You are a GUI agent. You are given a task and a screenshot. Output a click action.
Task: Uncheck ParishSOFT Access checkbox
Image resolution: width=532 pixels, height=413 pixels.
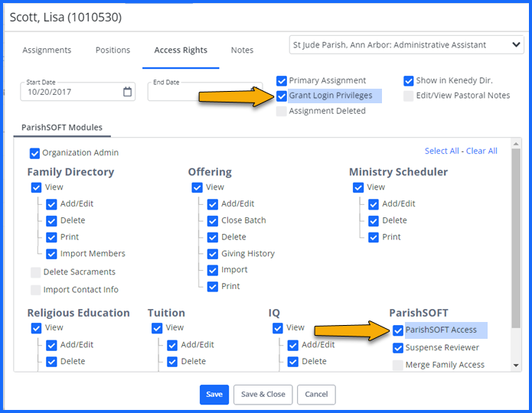[398, 330]
